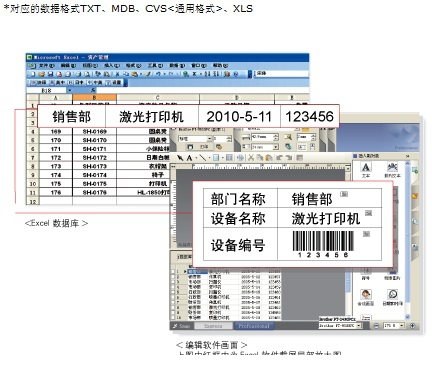Click the Open folder icon in the Excel toolbar

(x=42, y=74)
